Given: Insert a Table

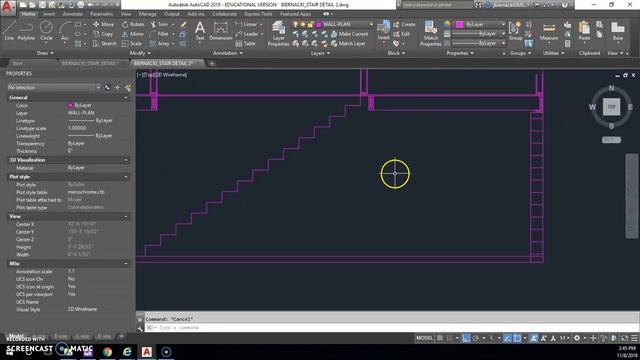Looking at the screenshot, I should pyautogui.click(x=245, y=44).
